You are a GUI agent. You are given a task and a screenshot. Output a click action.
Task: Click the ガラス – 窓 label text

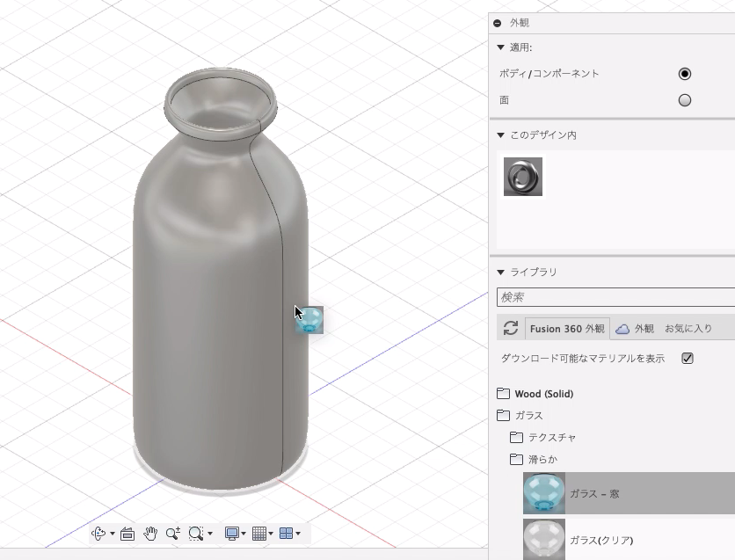594,493
